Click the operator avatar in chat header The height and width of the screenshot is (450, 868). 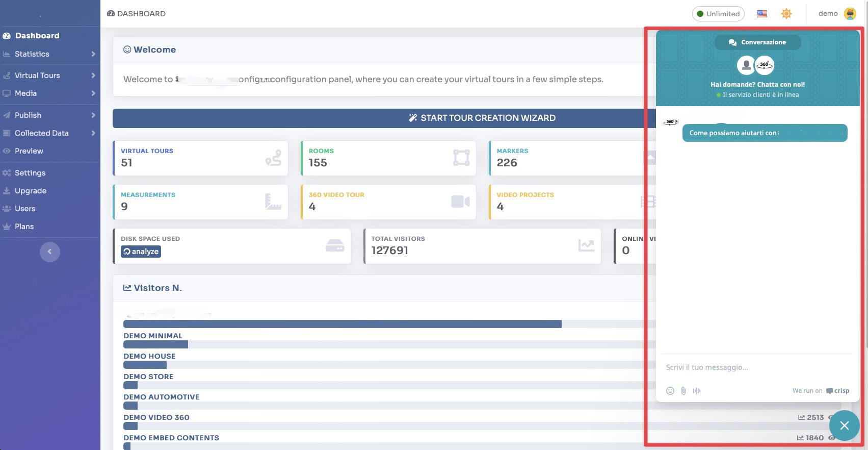[x=746, y=65]
